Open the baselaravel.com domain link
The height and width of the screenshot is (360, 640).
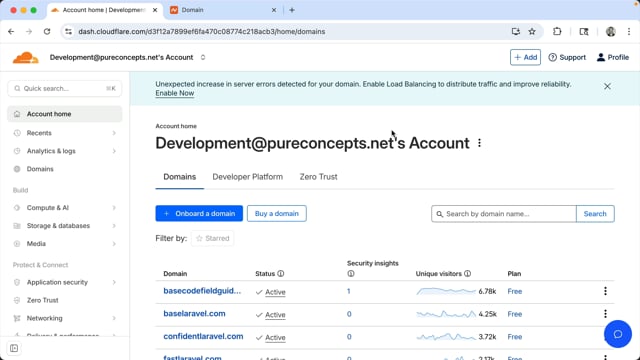[194, 314]
